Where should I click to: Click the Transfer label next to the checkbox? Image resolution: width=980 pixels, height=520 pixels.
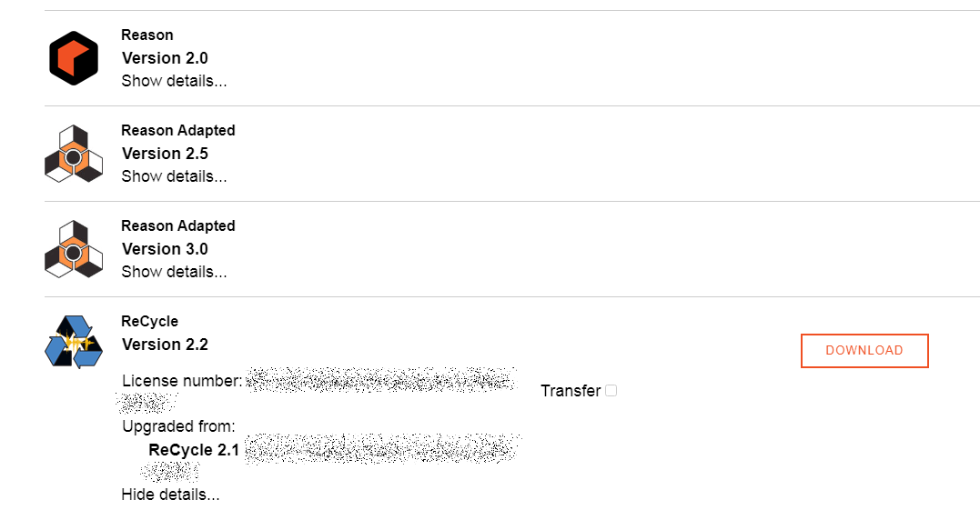coord(571,391)
